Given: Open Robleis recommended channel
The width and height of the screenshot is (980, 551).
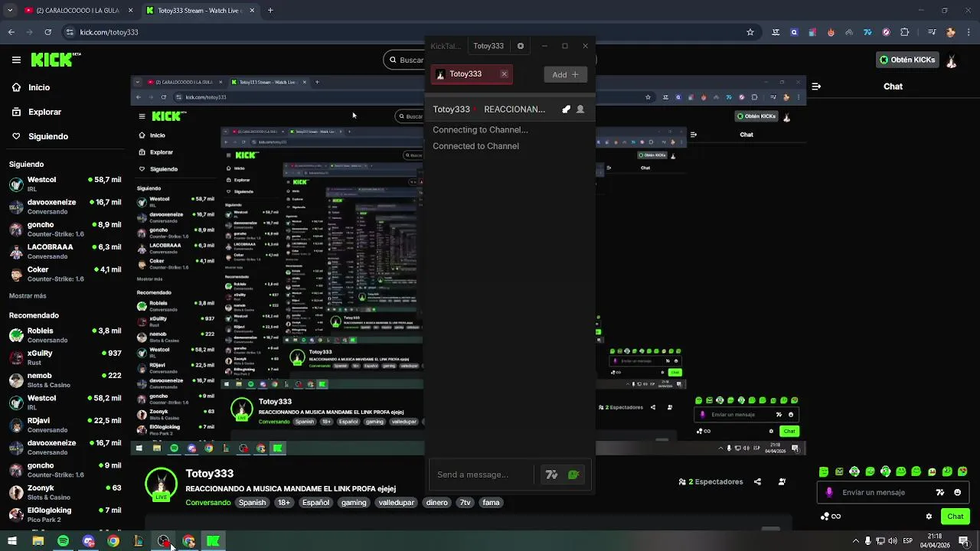Looking at the screenshot, I should pos(65,335).
